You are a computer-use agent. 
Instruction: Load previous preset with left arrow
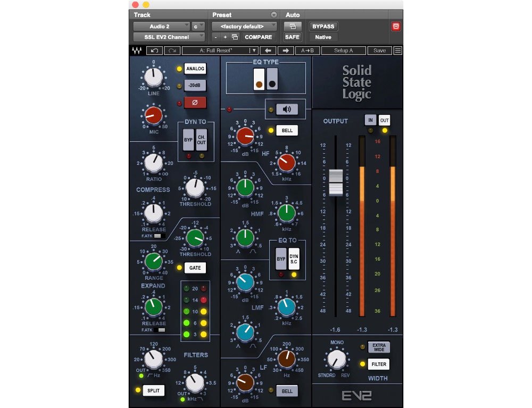268,51
